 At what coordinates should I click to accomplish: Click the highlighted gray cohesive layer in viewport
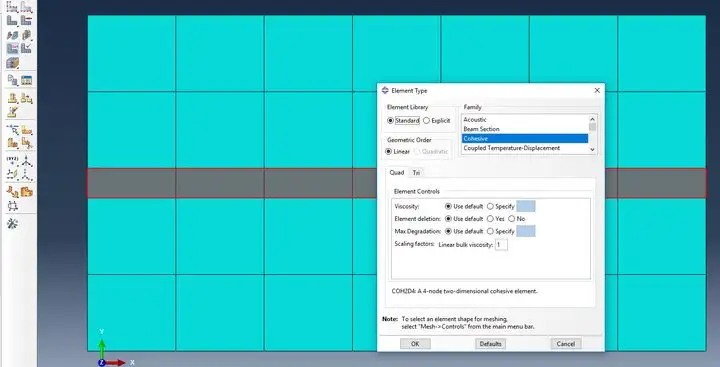coord(231,183)
